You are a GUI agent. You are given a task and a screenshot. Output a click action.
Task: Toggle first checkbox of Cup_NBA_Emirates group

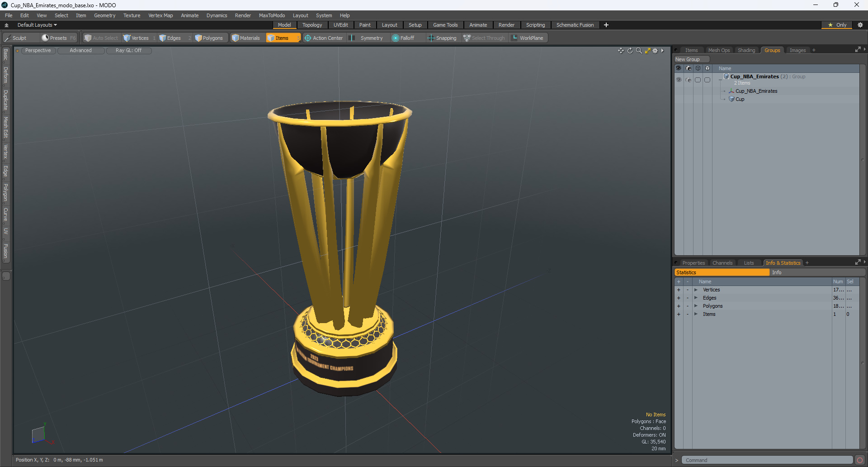[698, 80]
